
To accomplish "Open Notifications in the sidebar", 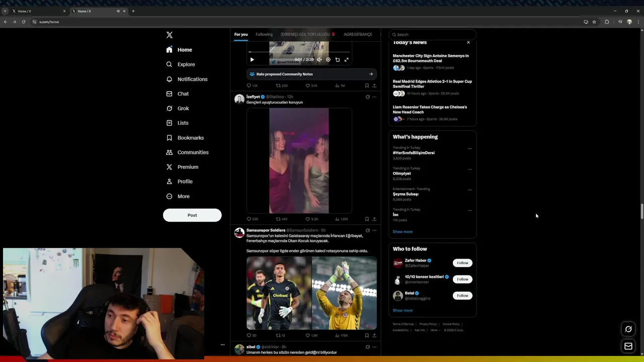I will coord(187,79).
